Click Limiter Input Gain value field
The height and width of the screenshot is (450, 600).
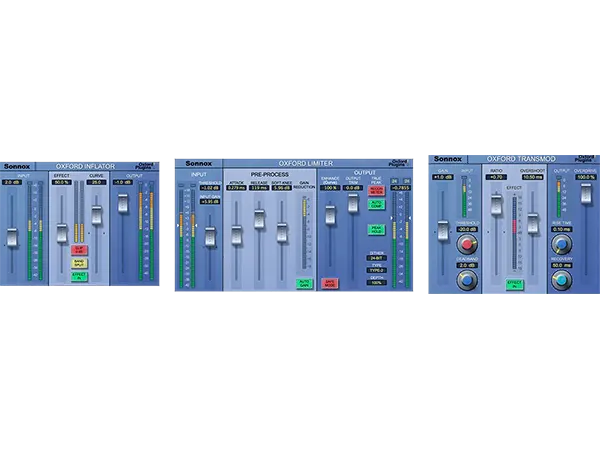[x=210, y=201]
